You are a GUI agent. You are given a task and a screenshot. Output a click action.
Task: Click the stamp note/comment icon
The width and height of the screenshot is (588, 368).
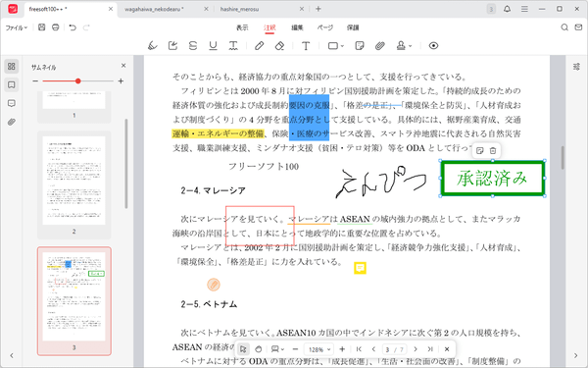479,150
